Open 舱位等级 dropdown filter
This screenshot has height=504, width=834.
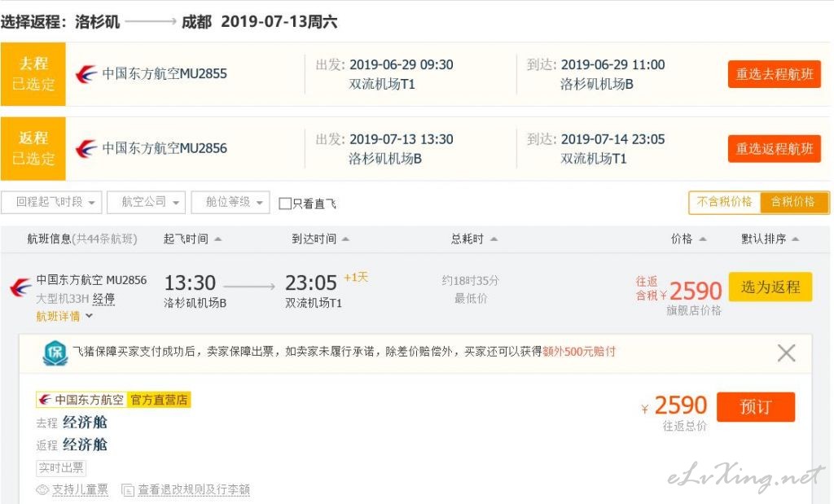point(230,203)
